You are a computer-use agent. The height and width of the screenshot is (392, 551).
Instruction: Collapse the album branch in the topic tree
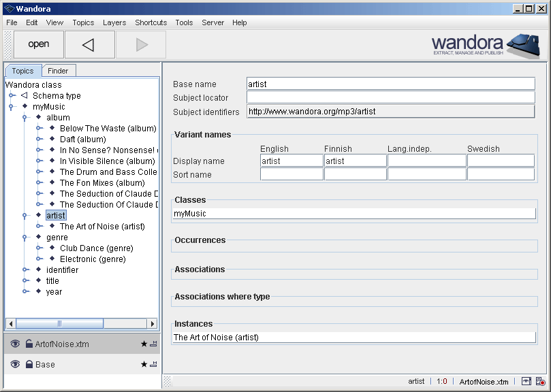26,117
